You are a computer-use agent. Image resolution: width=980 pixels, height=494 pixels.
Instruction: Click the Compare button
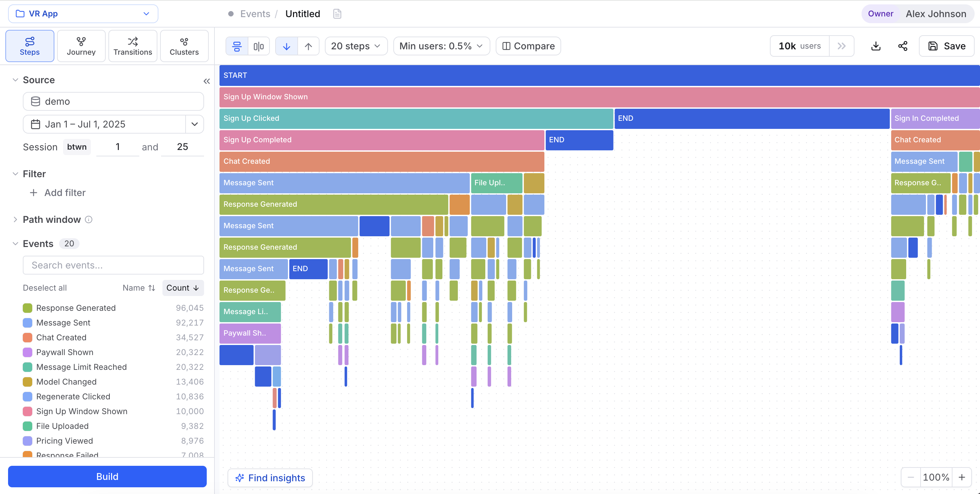pyautogui.click(x=528, y=46)
